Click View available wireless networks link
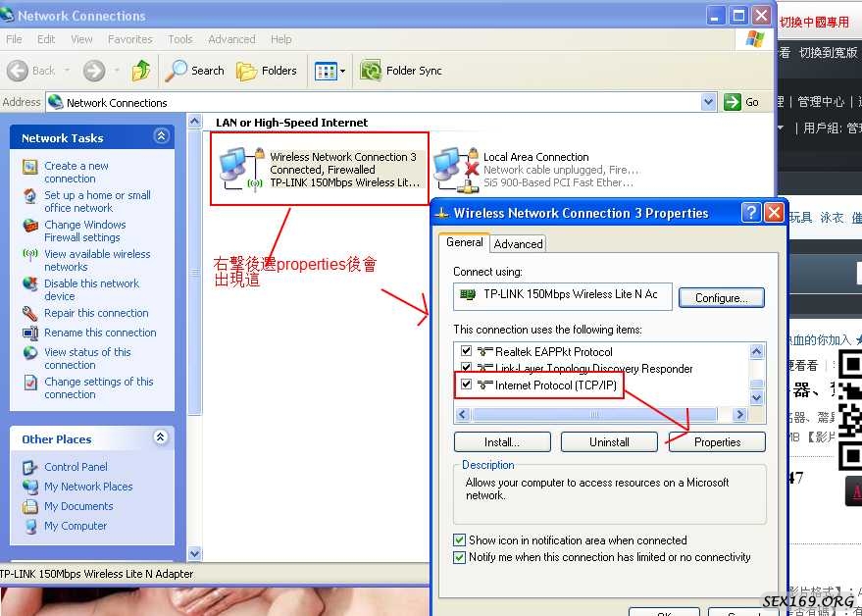Image resolution: width=862 pixels, height=616 pixels. click(x=97, y=260)
